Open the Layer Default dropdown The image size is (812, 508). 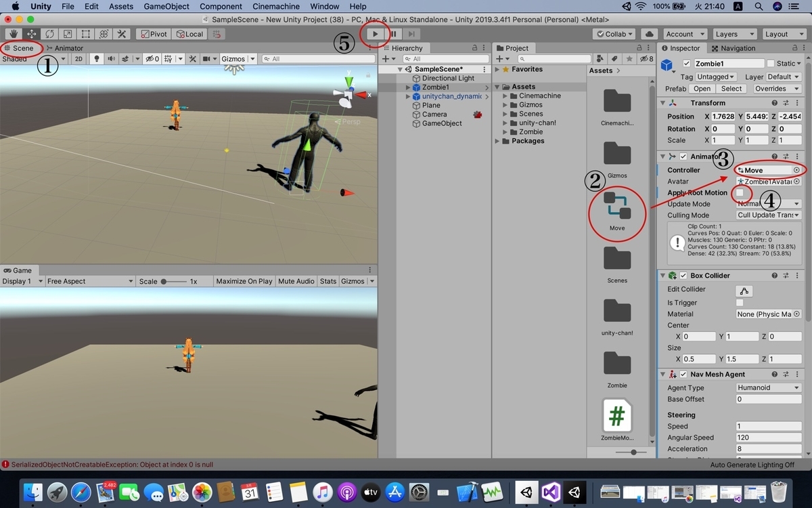click(x=784, y=77)
